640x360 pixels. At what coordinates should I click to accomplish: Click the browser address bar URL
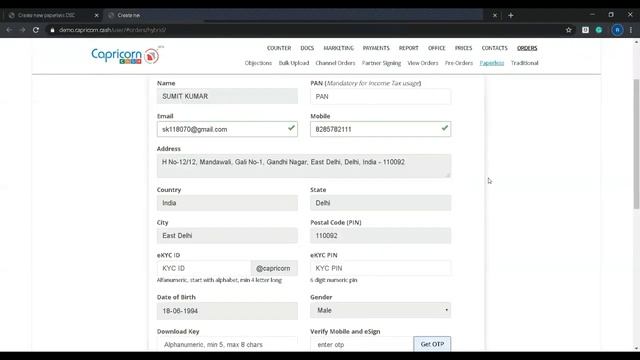click(112, 30)
